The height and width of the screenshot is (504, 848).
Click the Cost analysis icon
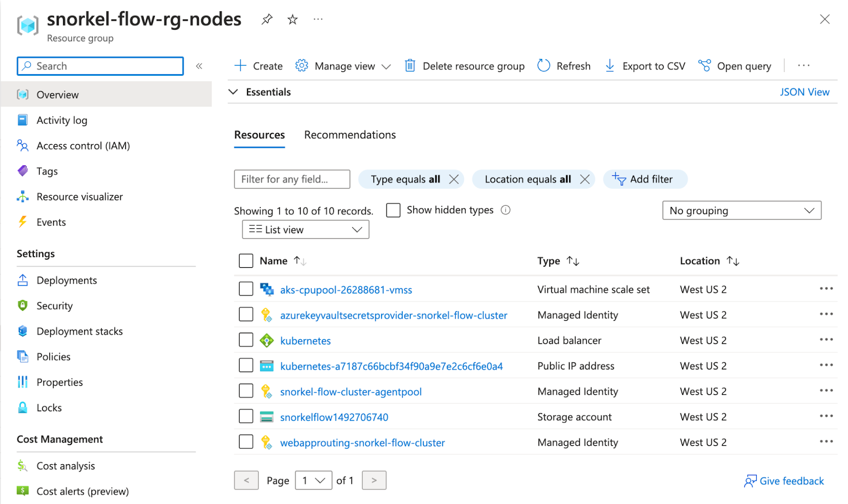[23, 466]
